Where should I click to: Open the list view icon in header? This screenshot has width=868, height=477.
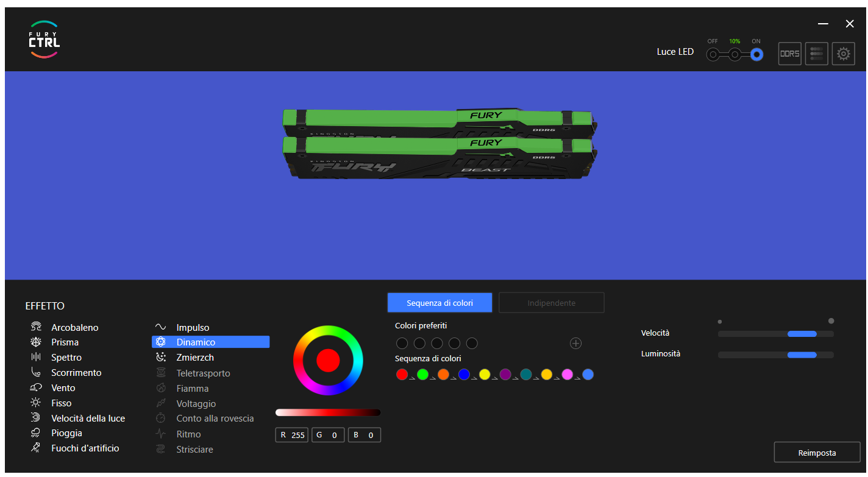(x=817, y=54)
